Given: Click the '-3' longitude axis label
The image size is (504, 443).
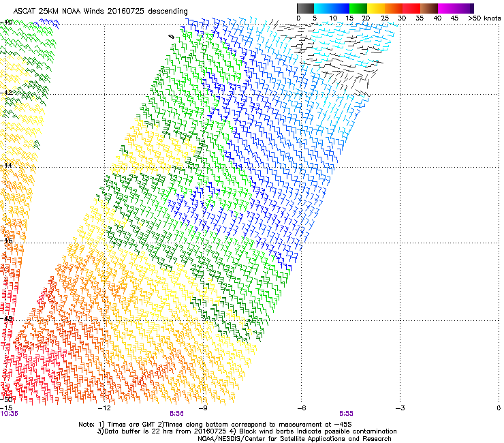Looking at the screenshot, I should (400, 408).
